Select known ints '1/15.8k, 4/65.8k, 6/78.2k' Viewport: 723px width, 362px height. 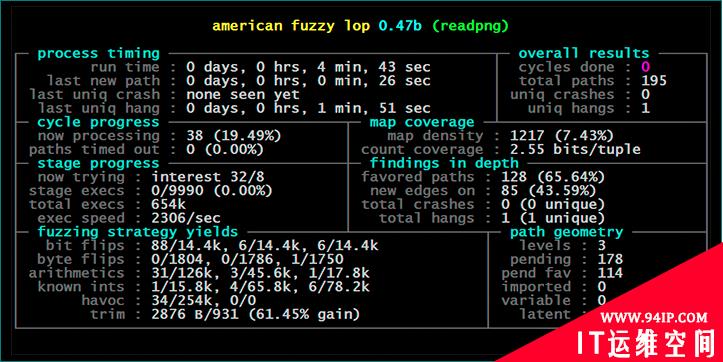click(260, 287)
